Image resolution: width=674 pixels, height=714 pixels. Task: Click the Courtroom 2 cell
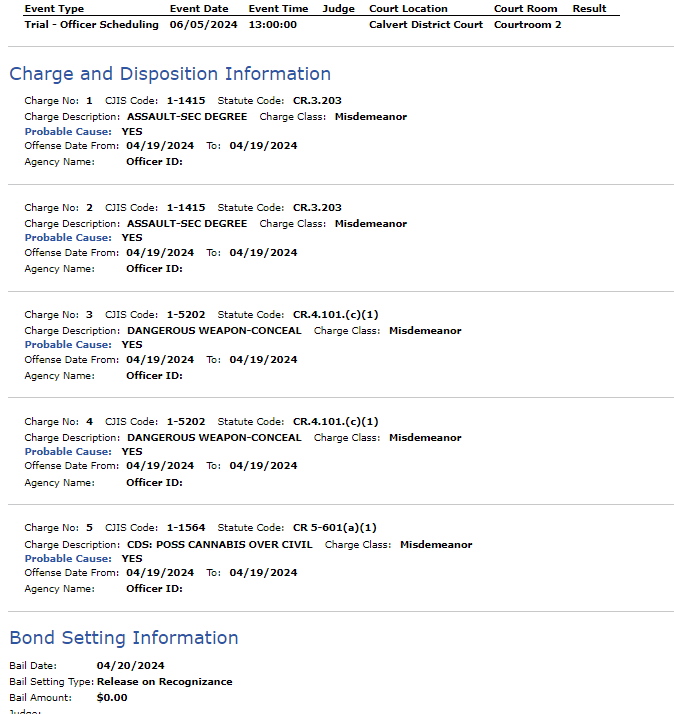[x=527, y=25]
